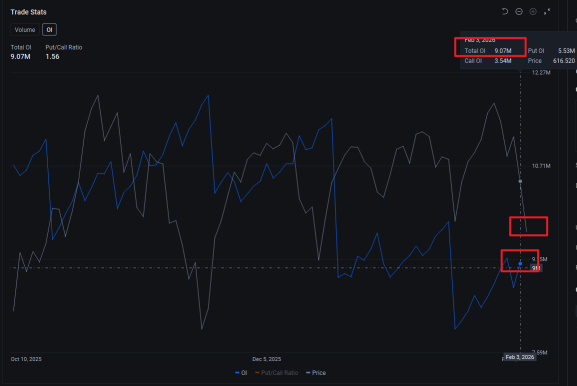This screenshot has height=386, width=577.
Task: Click the 9M crosshair value label
Action: point(536,268)
